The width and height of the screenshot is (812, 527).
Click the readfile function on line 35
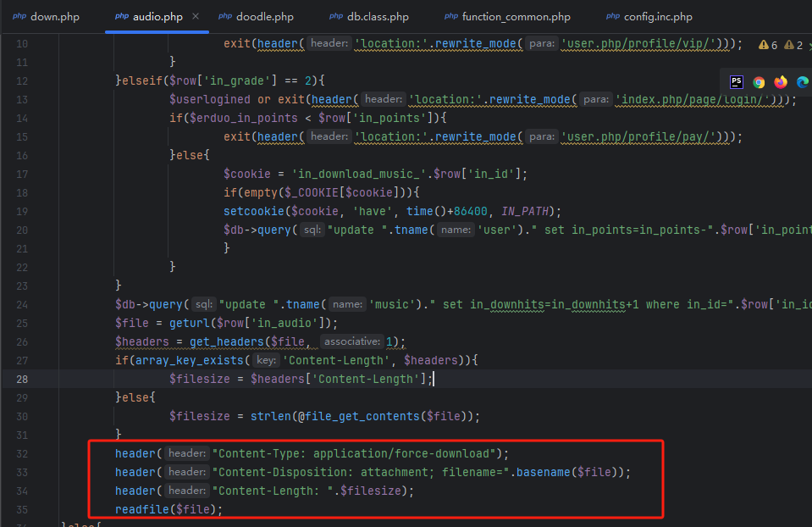(142, 509)
